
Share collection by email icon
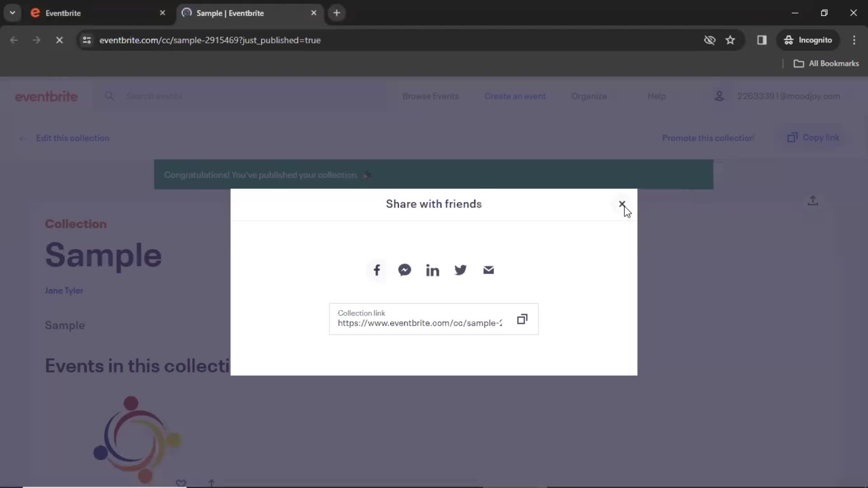point(489,270)
